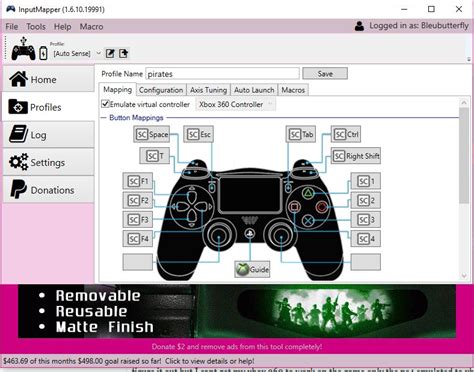Image resolution: width=474 pixels, height=372 pixels.
Task: Save the pirates profile
Action: [325, 74]
